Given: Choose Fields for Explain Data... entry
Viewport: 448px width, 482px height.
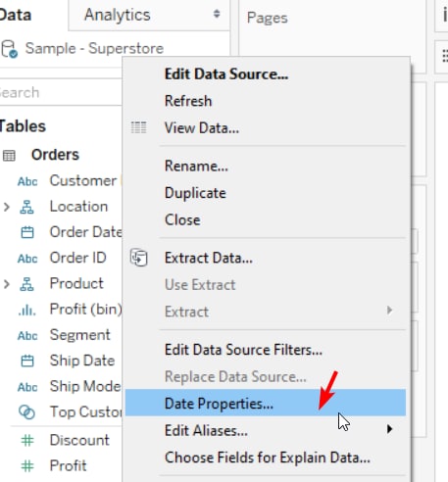Looking at the screenshot, I should pyautogui.click(x=268, y=458).
